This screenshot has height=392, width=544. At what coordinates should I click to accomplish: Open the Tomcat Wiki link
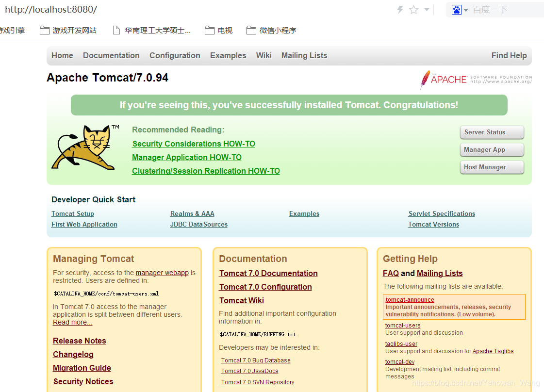pos(242,300)
